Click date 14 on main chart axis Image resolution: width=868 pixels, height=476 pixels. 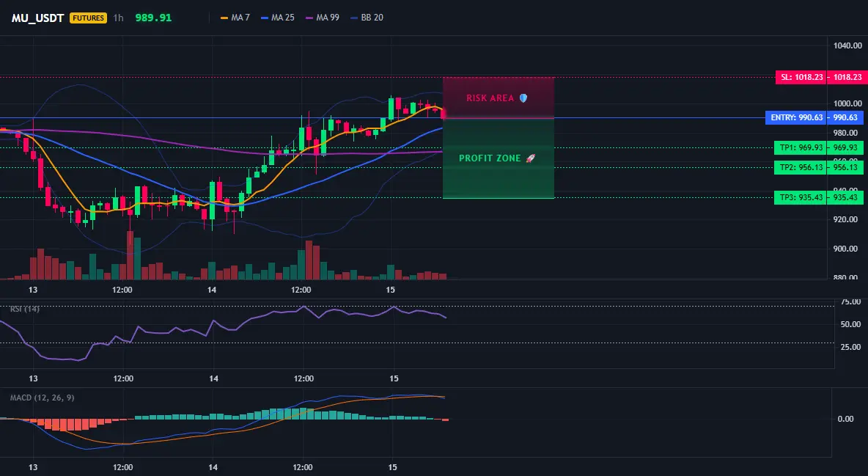coord(211,290)
